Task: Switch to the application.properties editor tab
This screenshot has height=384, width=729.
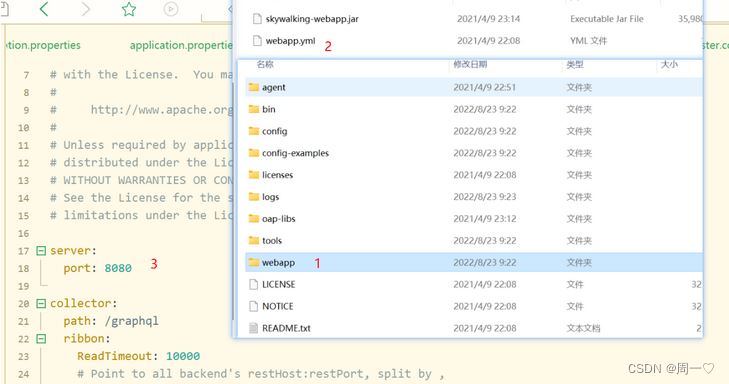Action: coord(181,45)
